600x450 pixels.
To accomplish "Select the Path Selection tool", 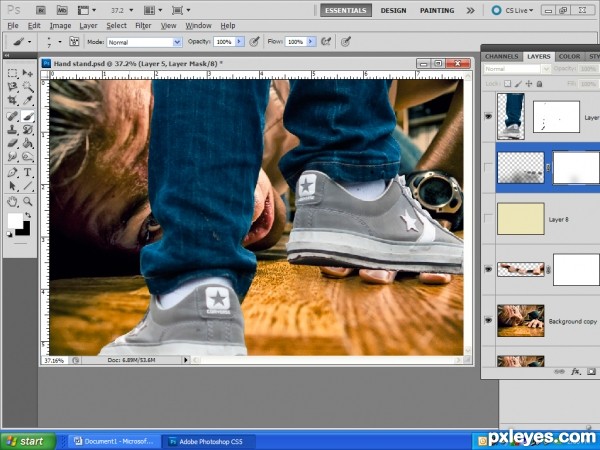I will [x=13, y=186].
